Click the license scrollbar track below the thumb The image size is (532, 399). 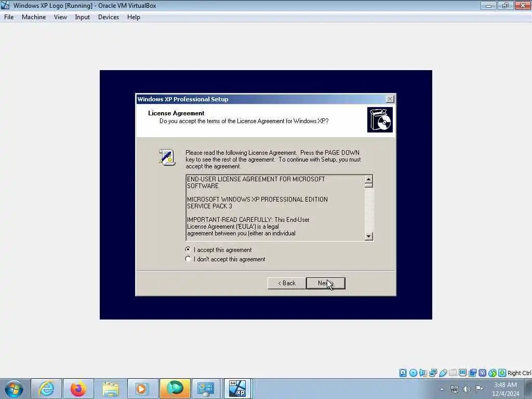pyautogui.click(x=368, y=210)
